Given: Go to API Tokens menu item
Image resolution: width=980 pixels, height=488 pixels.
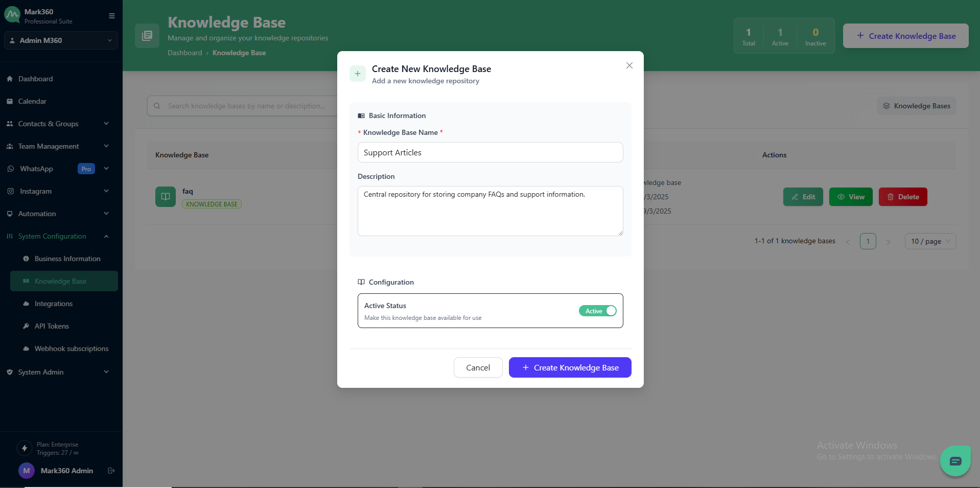Looking at the screenshot, I should [52, 326].
